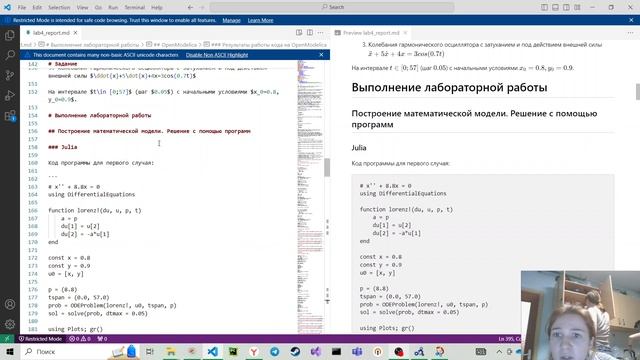Click the editor vertical scrollbar thumb
This screenshot has height=360, width=640.
(x=327, y=167)
